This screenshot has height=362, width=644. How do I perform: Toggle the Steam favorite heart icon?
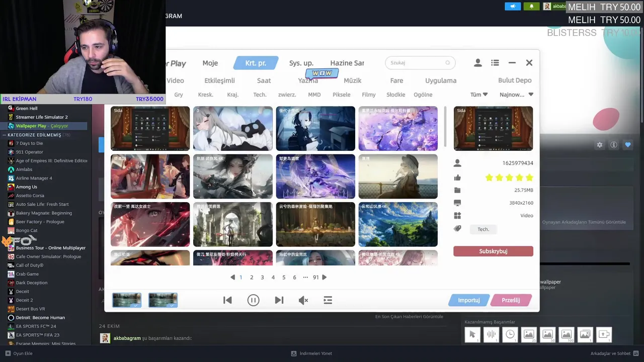627,145
